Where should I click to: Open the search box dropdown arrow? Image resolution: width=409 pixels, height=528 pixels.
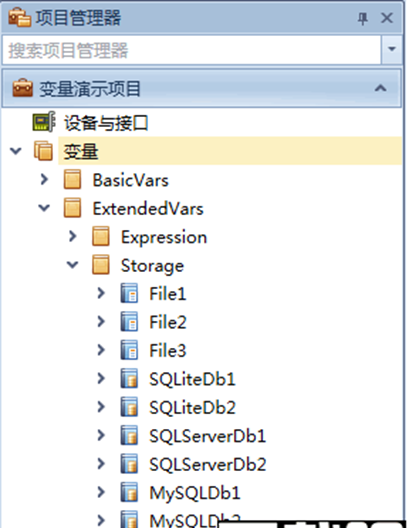click(391, 50)
